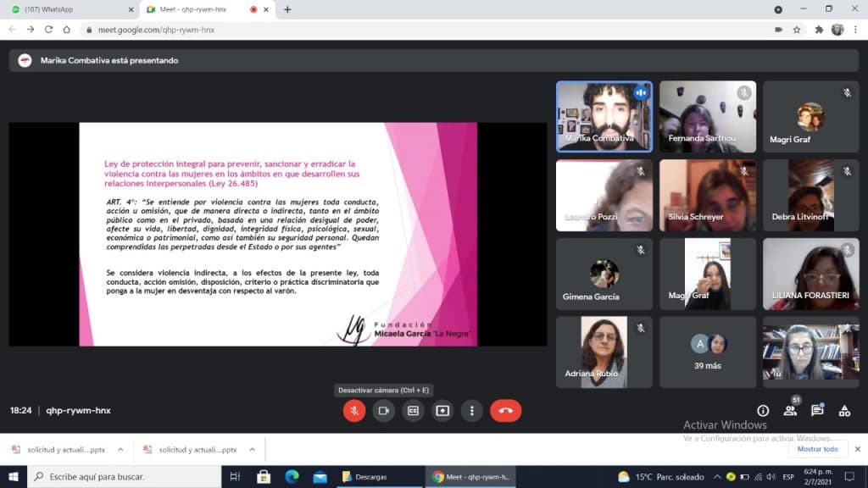This screenshot has height=488, width=868.
Task: Select Marika Combativa's video tile
Action: tap(604, 117)
